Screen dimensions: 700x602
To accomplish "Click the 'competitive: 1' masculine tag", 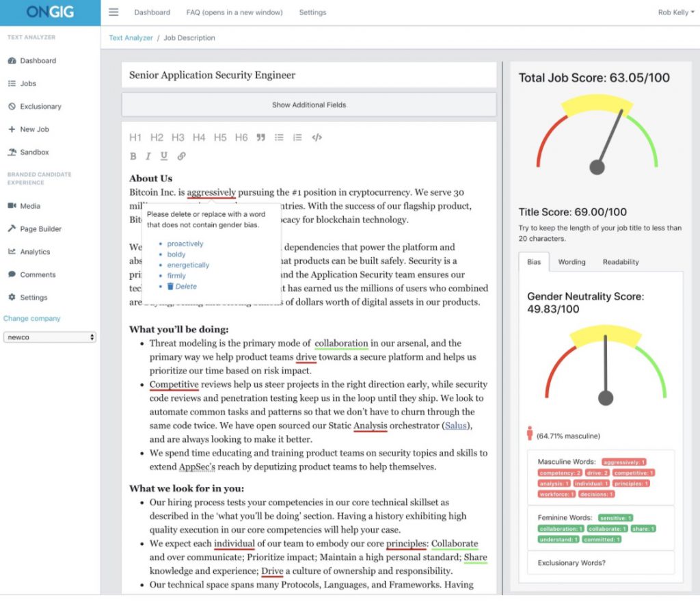I will [634, 473].
